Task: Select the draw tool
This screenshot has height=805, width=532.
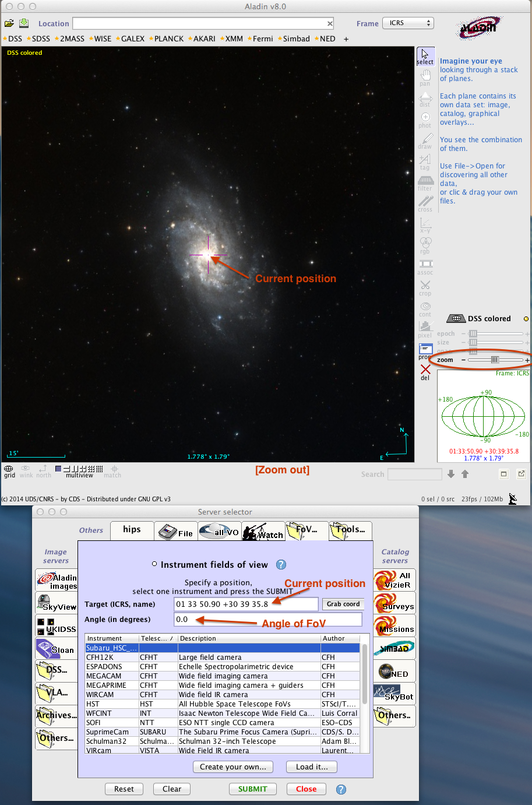Action: (425, 140)
